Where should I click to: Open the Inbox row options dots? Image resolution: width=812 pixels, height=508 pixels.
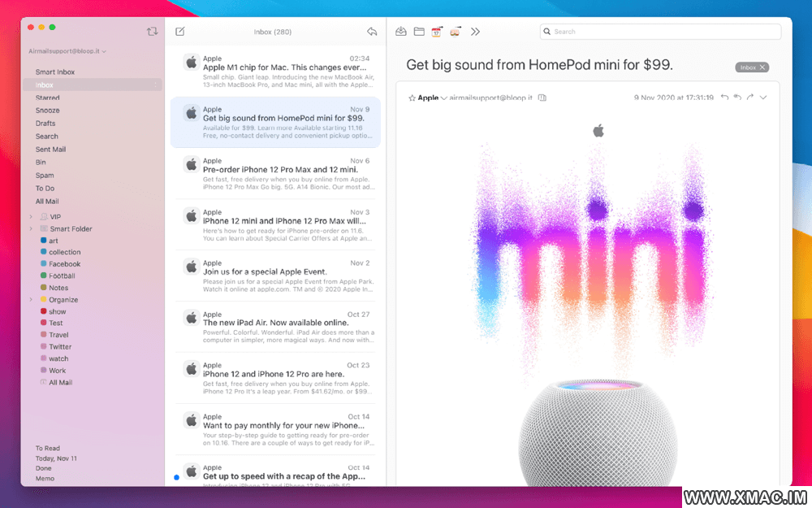click(155, 85)
